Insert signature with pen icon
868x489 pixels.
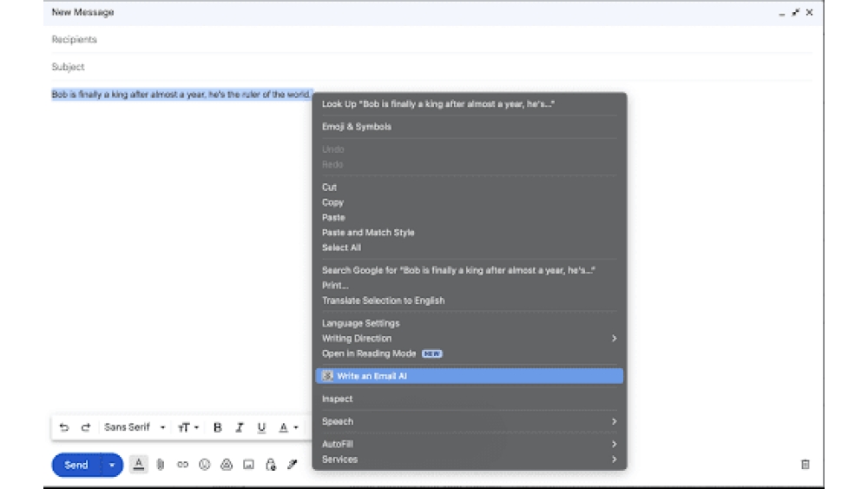(x=293, y=465)
